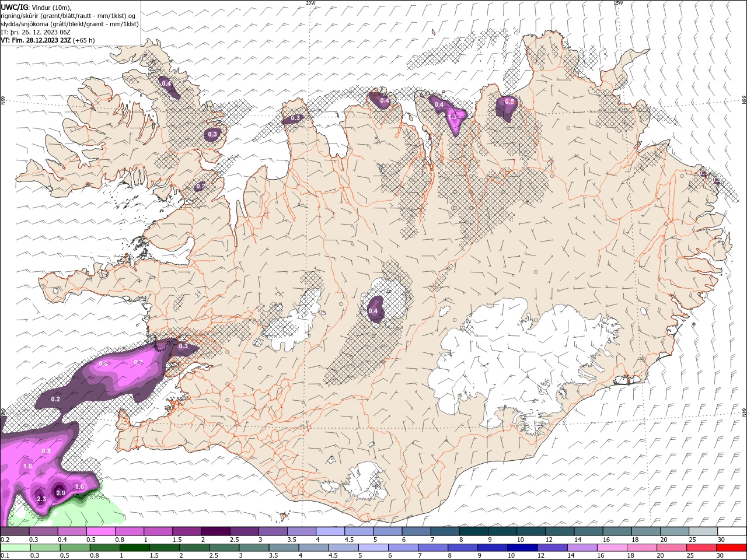Click the '0.5' snowfall value in the northeast
The height and width of the screenshot is (560, 747).
[x=509, y=101]
